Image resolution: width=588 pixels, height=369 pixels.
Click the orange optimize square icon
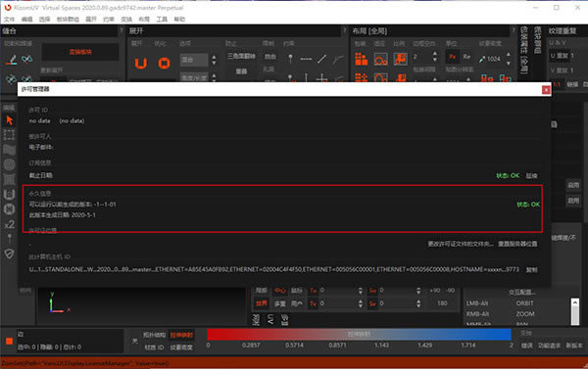164,63
